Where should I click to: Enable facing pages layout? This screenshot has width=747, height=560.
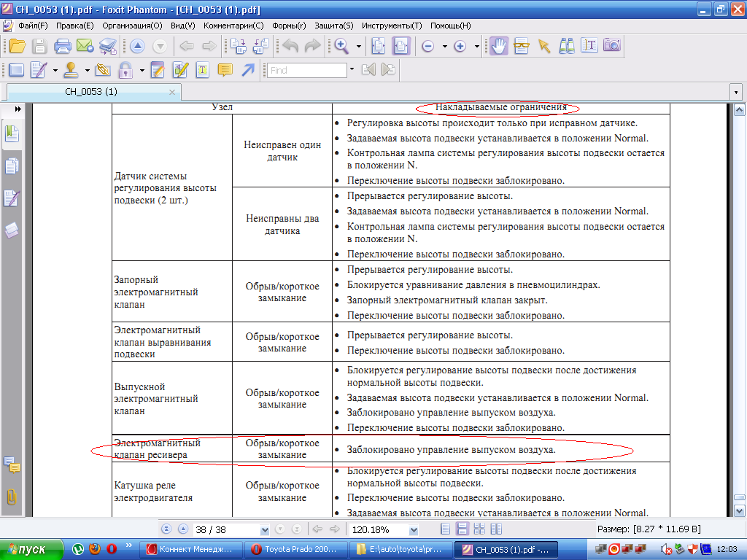point(496,529)
